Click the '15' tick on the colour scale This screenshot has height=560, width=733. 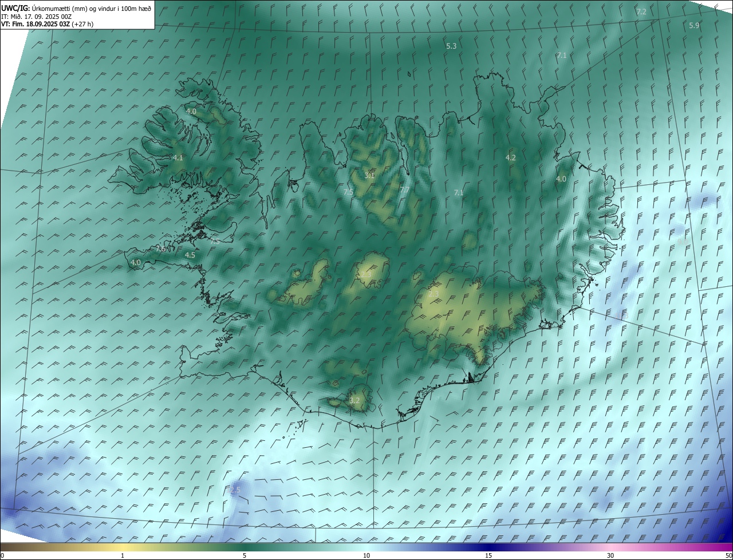pyautogui.click(x=488, y=555)
